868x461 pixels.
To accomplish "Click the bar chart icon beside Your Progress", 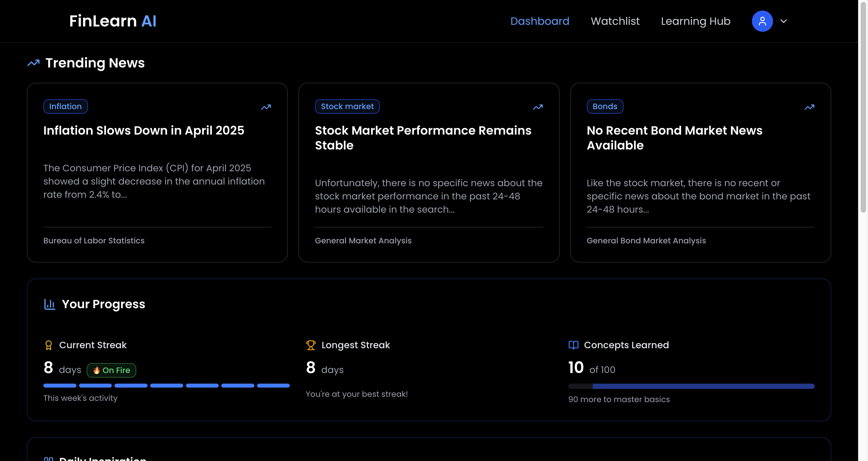I will 50,304.
